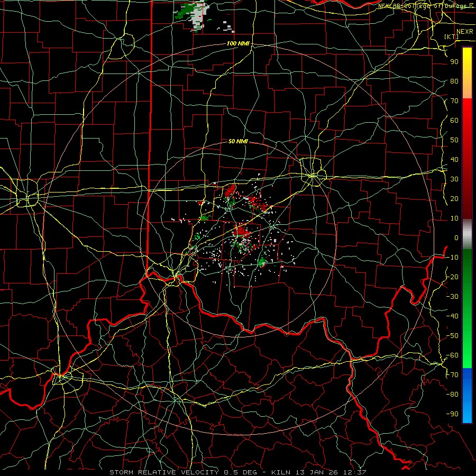Image resolution: width=476 pixels, height=476 pixels.
Task: Click the 90 value on velocity scale
Action: (454, 62)
